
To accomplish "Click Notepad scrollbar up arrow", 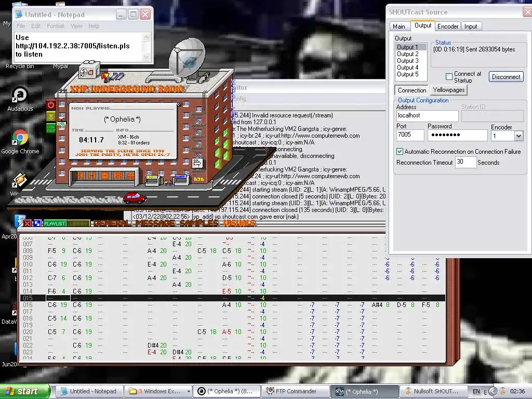I will [147, 37].
